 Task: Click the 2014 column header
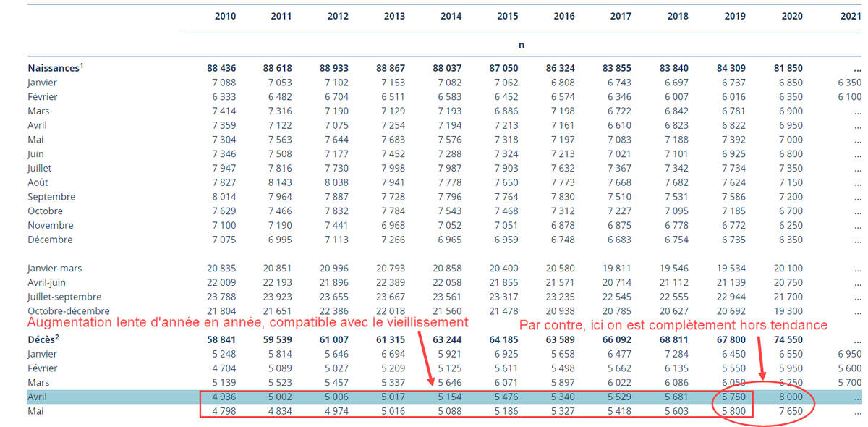coord(451,16)
